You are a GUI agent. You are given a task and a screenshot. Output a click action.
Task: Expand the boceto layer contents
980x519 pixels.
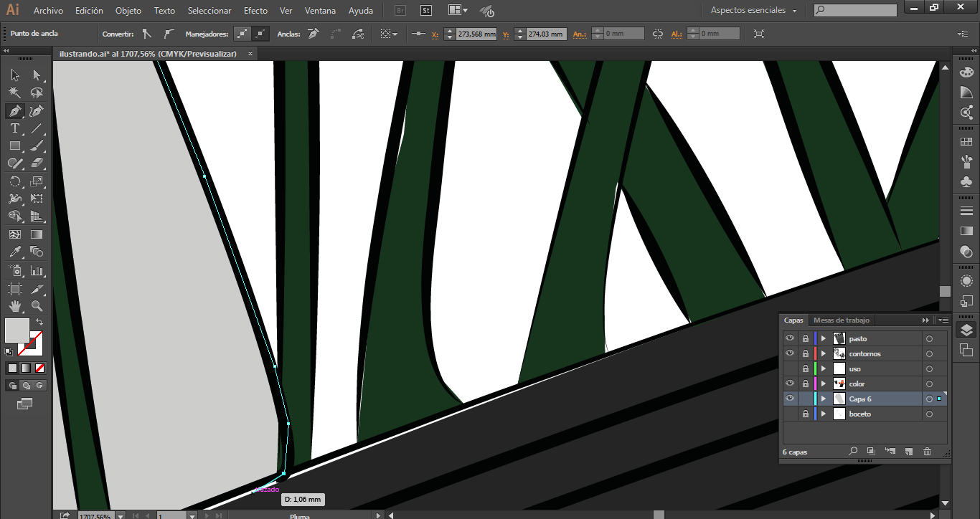click(x=824, y=414)
